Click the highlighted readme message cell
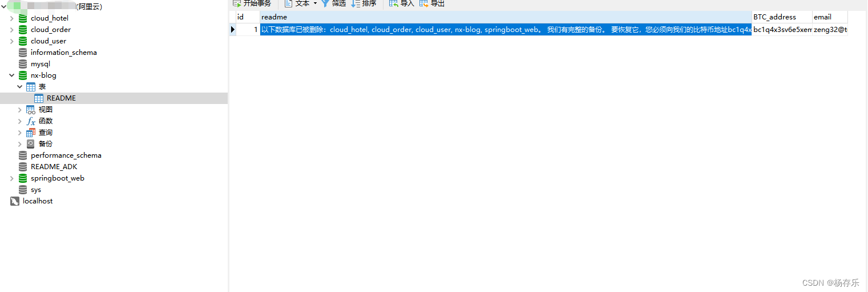Image resolution: width=868 pixels, height=292 pixels. [506, 30]
